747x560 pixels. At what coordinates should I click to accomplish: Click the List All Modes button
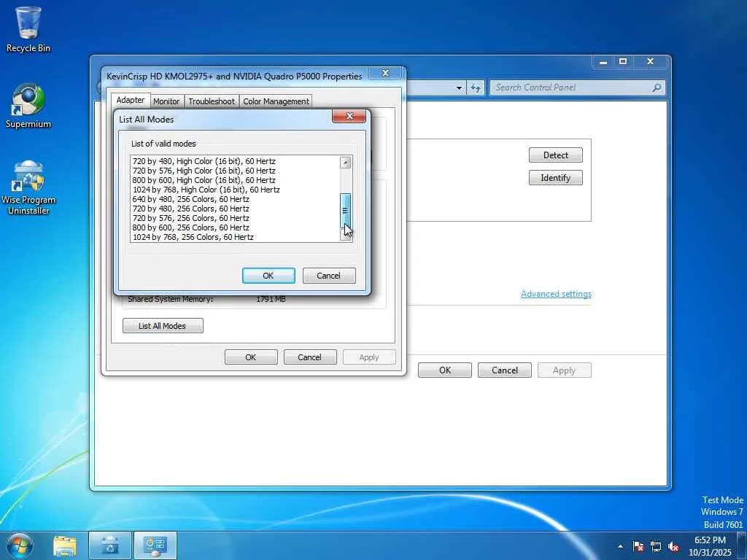[163, 326]
